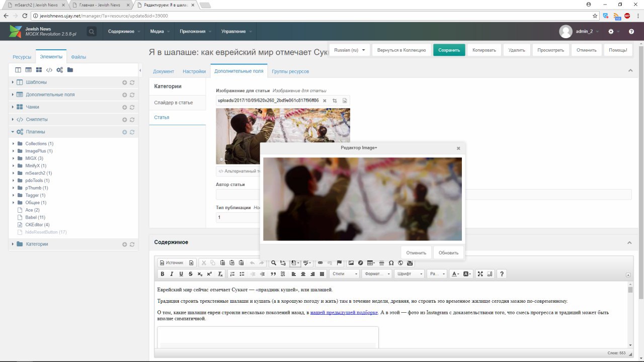Image resolution: width=644 pixels, height=362 pixels.
Task: Open the Стили styles dropdown
Action: (345, 274)
